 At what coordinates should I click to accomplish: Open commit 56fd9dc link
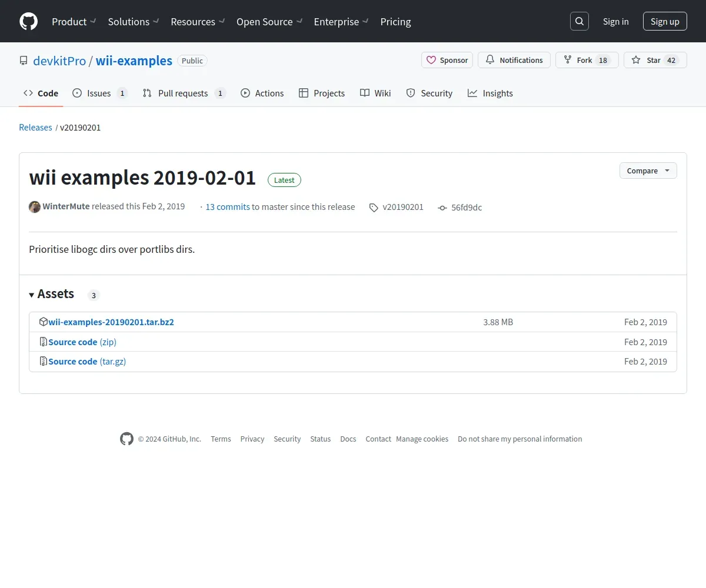point(467,208)
